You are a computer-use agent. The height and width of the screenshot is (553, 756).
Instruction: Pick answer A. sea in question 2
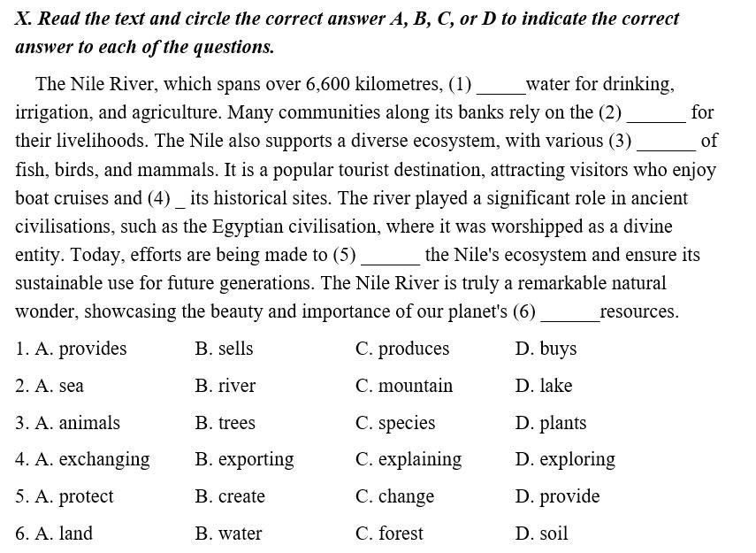59,386
